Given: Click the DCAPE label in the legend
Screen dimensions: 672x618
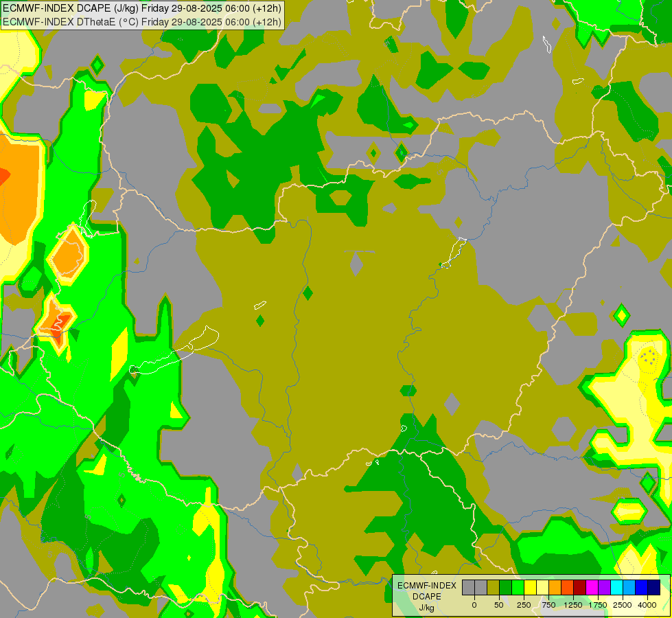Looking at the screenshot, I should click(x=427, y=597).
